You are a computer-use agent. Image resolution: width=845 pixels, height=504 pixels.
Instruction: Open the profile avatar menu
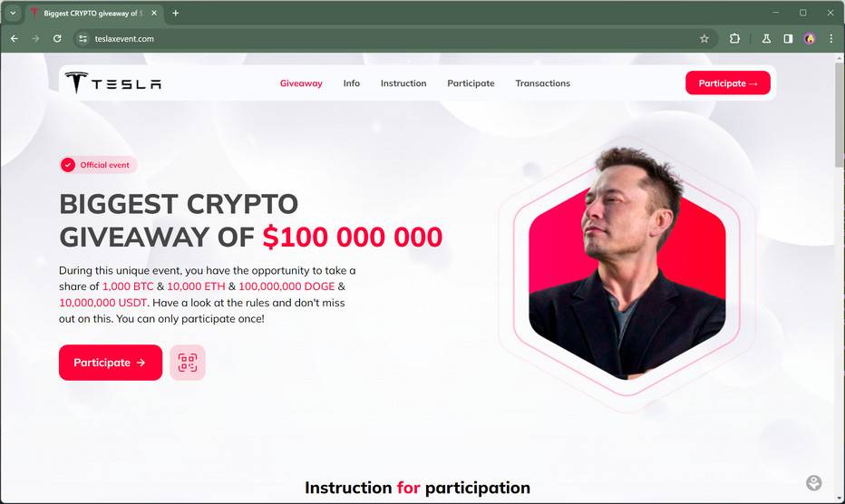click(810, 39)
